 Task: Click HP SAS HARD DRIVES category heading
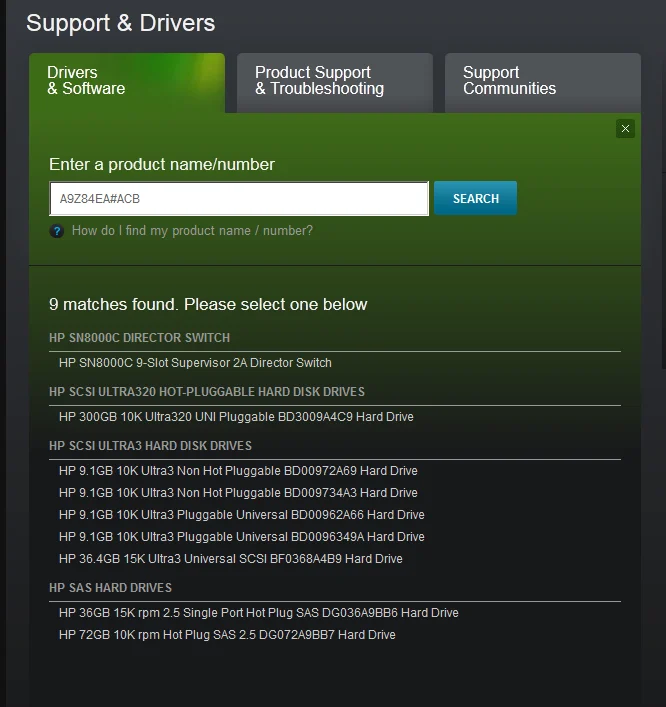(110, 588)
